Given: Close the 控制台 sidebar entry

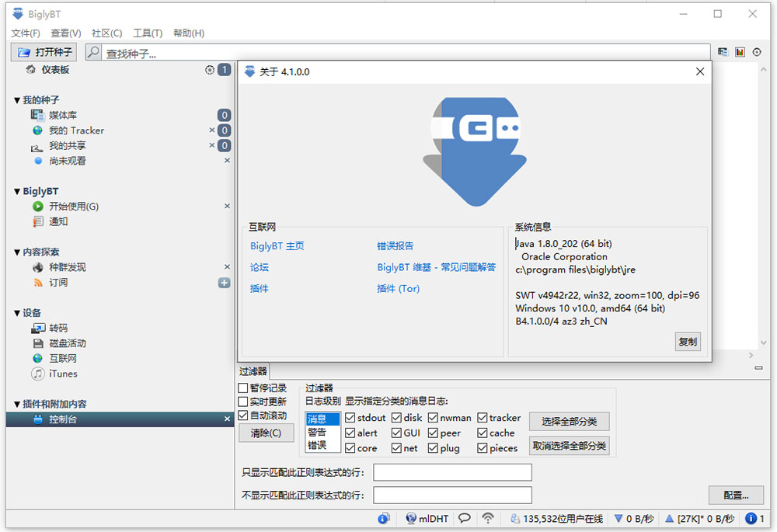Looking at the screenshot, I should click(x=228, y=419).
